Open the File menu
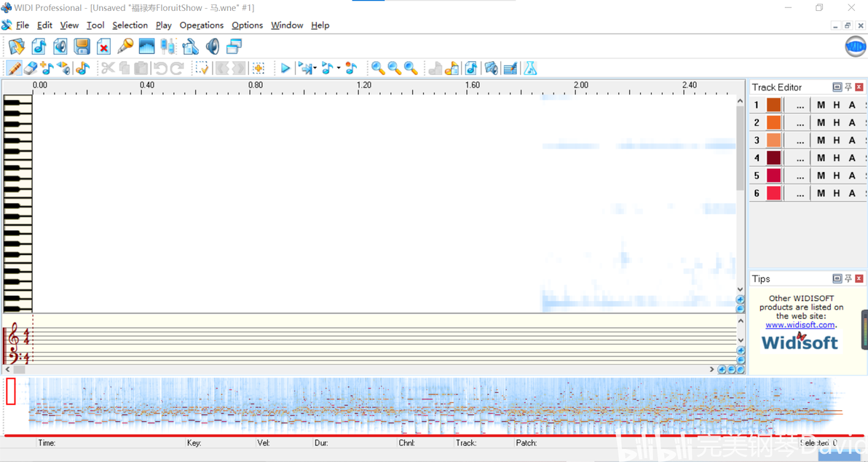The image size is (868, 462). tap(22, 26)
